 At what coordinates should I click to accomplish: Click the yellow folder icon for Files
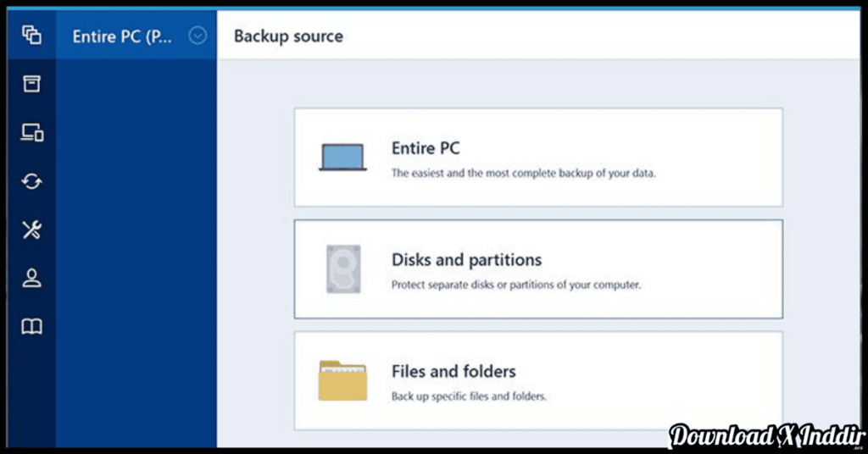(342, 380)
